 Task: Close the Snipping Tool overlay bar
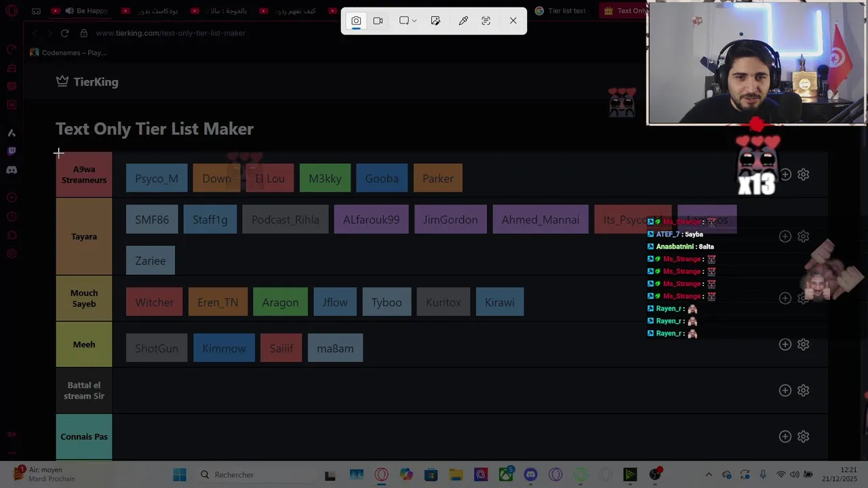coord(513,21)
